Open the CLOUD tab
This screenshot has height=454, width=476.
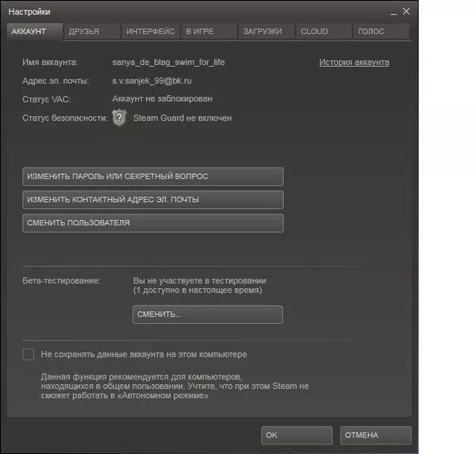[324, 32]
